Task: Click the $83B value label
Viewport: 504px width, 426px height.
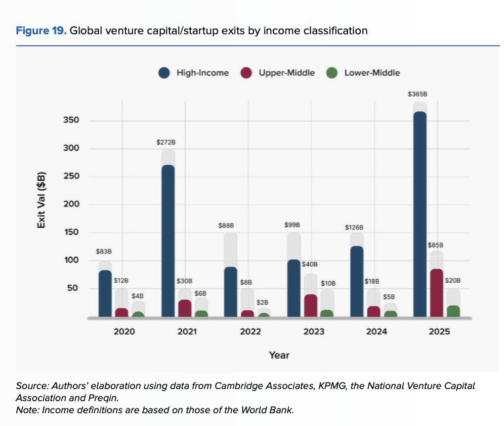Action: [103, 251]
